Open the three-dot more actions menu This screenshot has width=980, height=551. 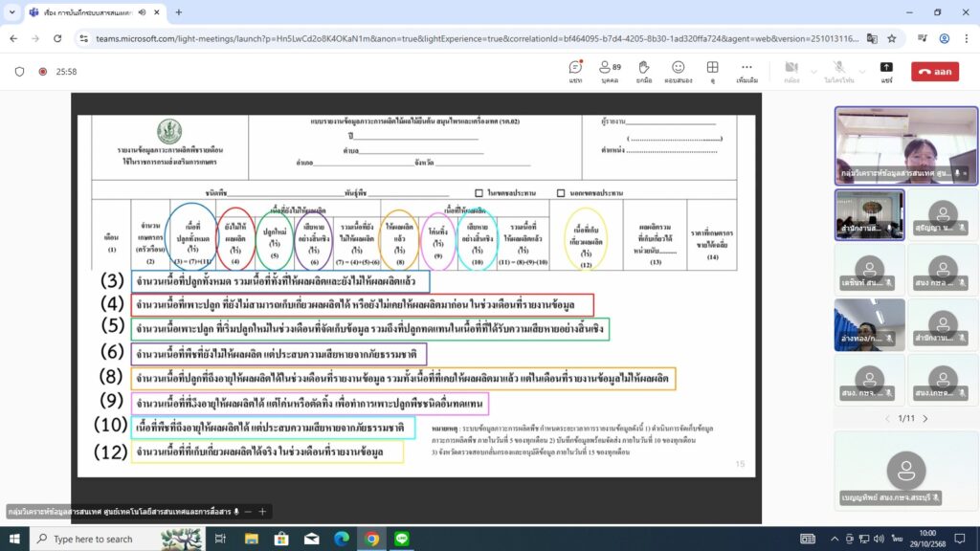point(746,72)
